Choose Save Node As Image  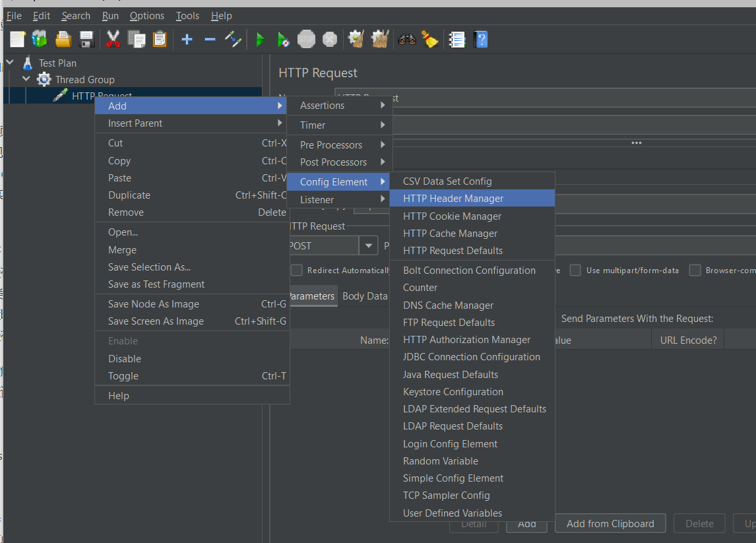192,303
